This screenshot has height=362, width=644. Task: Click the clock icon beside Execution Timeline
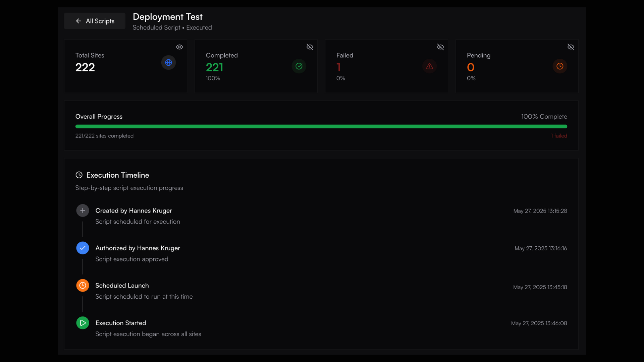[79, 175]
